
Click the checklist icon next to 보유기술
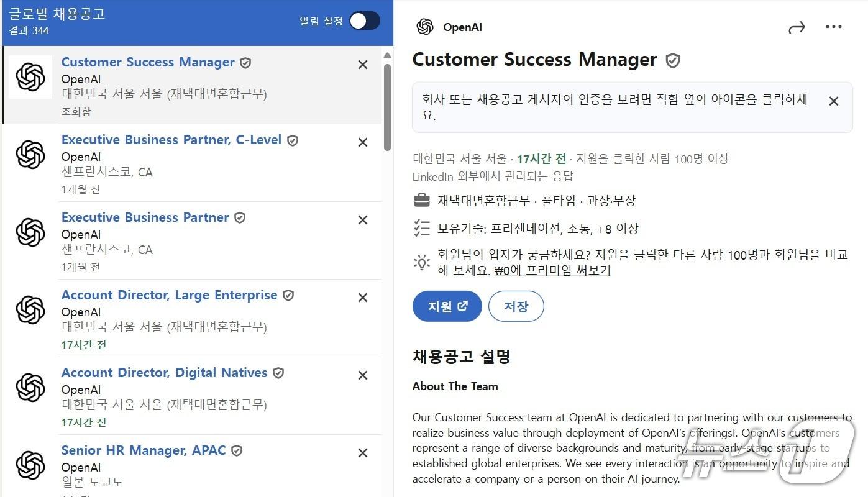[422, 228]
